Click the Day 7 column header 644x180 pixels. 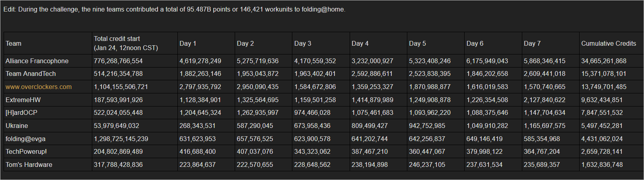pos(532,43)
